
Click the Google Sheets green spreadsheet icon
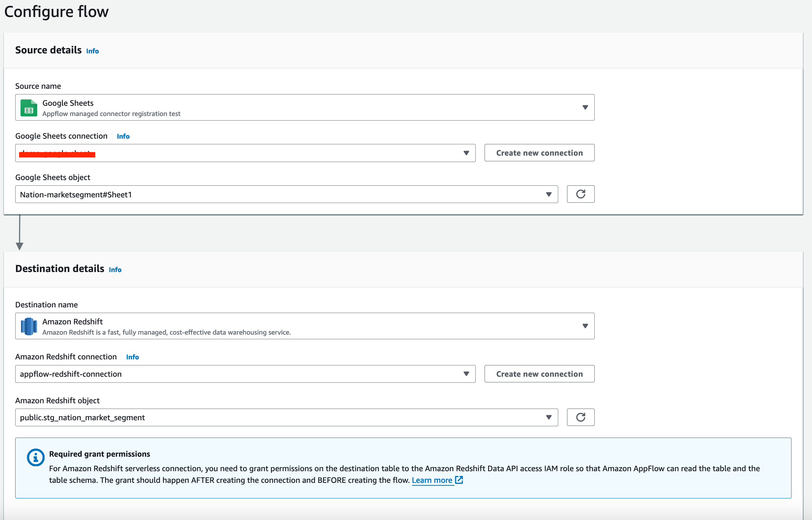coord(29,108)
